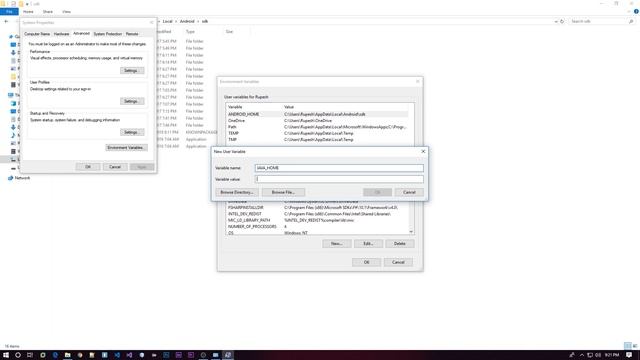Image resolution: width=640 pixels, height=360 pixels.
Task: Open the Home ribbon tab in File Explorer
Action: click(x=28, y=12)
